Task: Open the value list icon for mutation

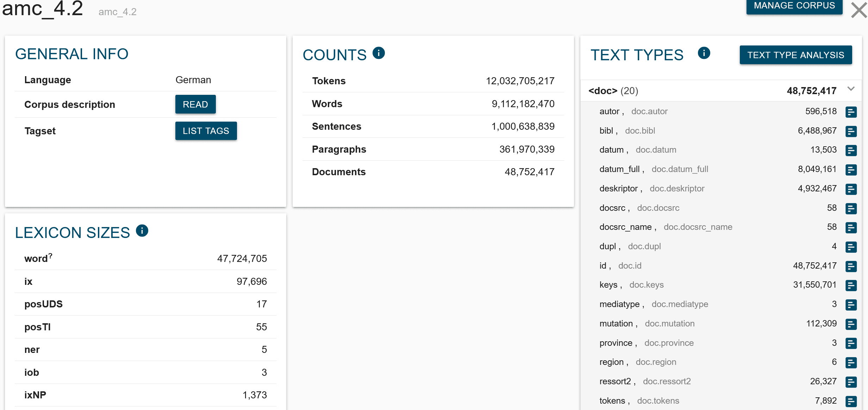Action: (x=851, y=324)
